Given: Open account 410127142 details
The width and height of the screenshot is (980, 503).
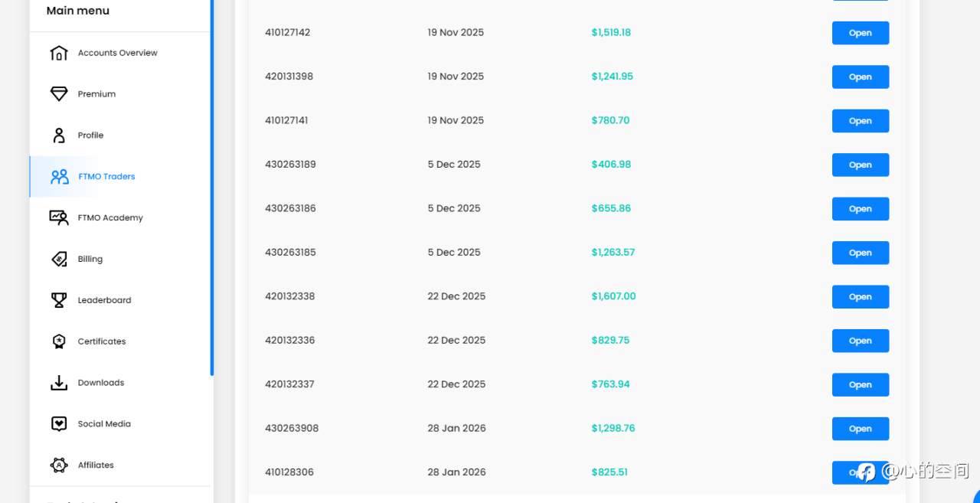Looking at the screenshot, I should pyautogui.click(x=860, y=33).
